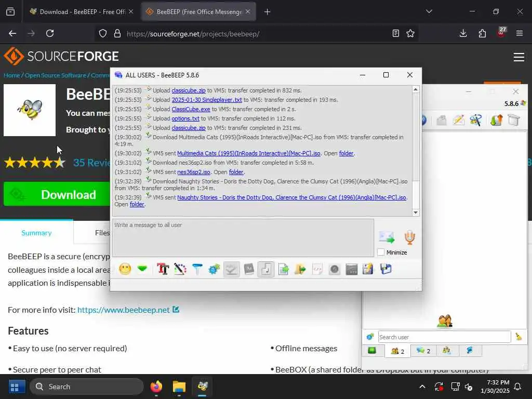Toggle the gray dictionary book icon
Screen dimensions: 532x399
249,270
